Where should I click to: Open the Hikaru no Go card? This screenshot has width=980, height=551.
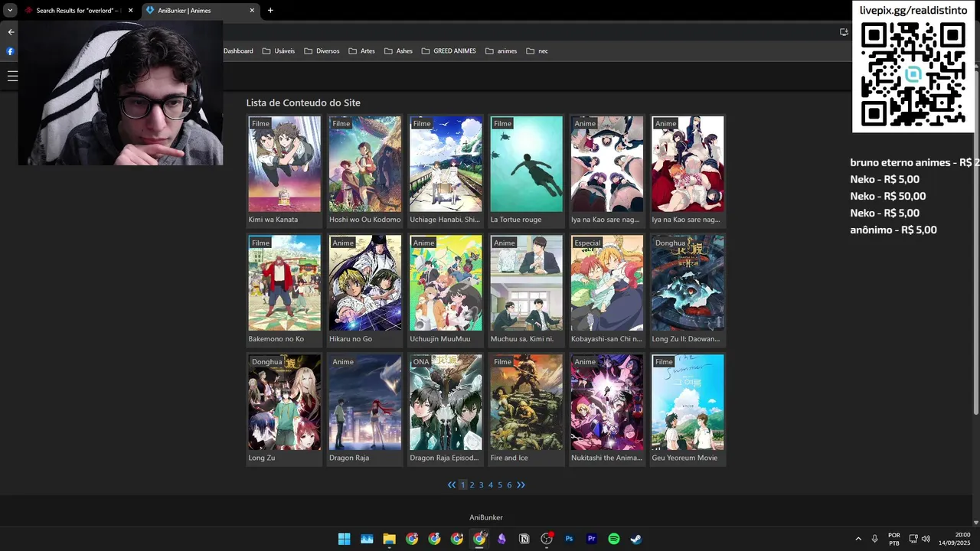(365, 291)
